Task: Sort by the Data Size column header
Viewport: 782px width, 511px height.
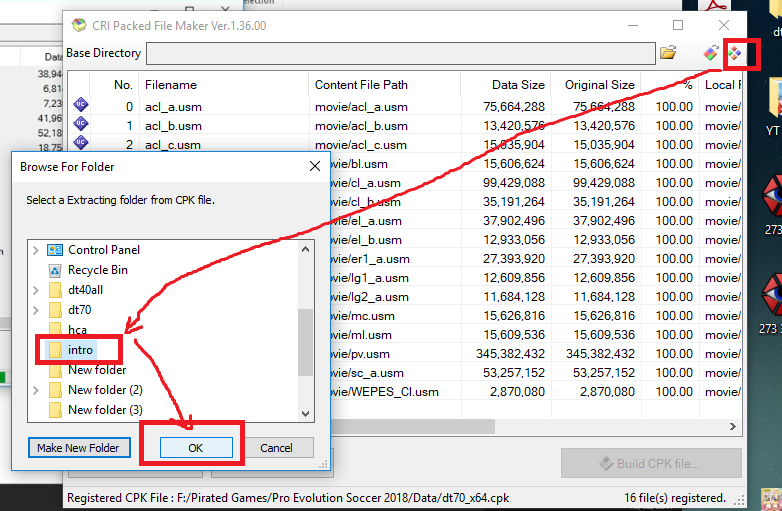Action: tap(506, 85)
